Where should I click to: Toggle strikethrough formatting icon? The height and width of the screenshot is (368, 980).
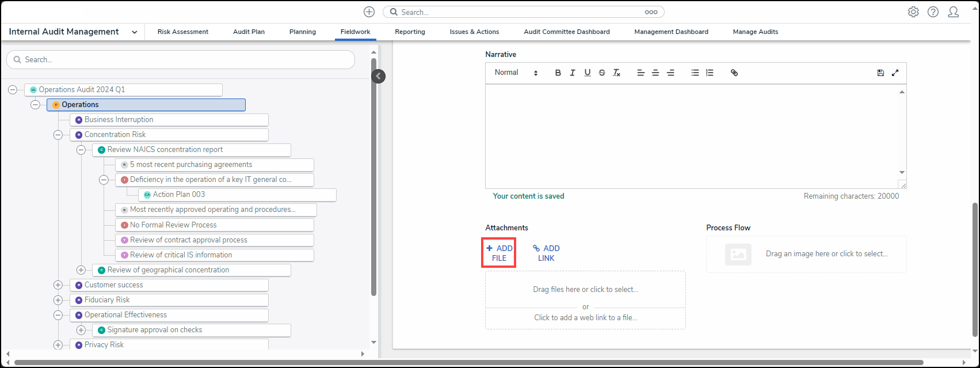tap(602, 73)
